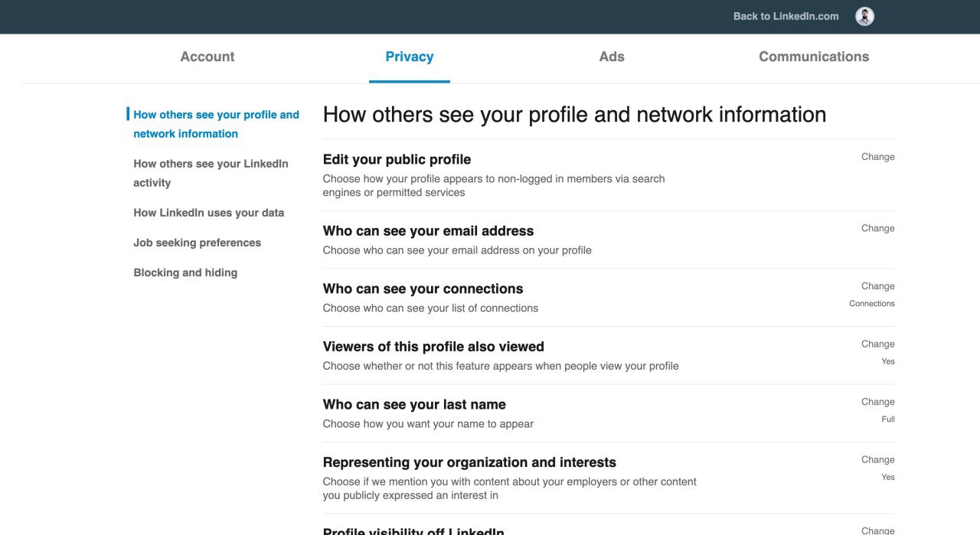Go to Job seeking preferences

tap(197, 243)
